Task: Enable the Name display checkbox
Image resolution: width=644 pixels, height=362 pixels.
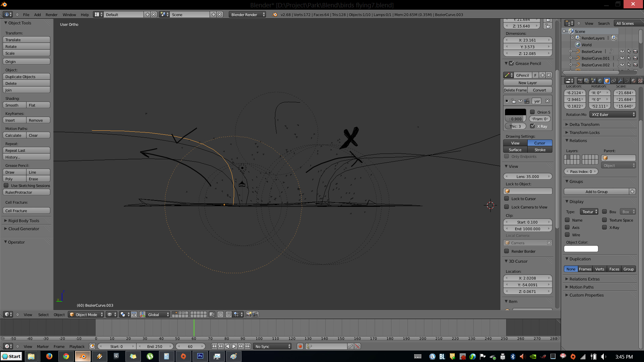Action: [567, 220]
